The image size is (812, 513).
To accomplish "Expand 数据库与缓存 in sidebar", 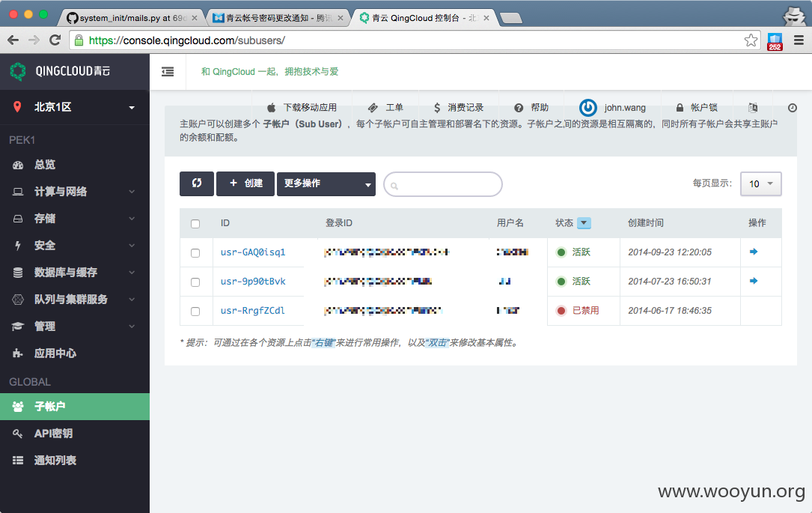I will pos(75,273).
